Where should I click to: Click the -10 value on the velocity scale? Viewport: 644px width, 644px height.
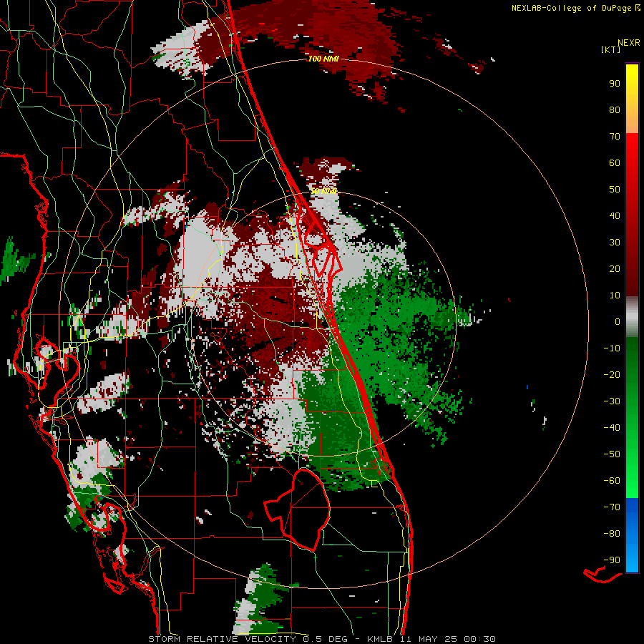click(x=612, y=348)
